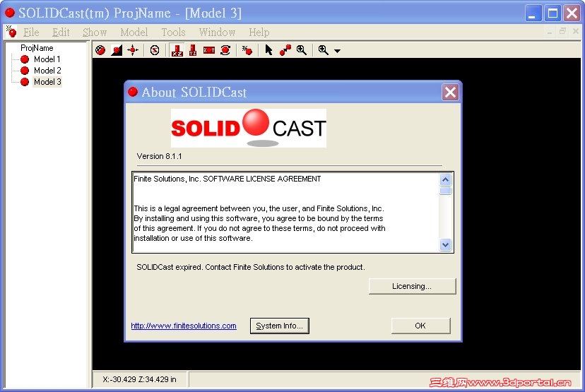Image resolution: width=585 pixels, height=392 pixels.
Task: Click the rotate view sphere icon
Action: [225, 50]
